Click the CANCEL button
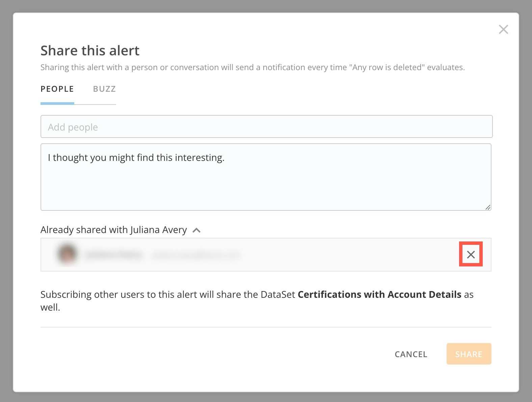The height and width of the screenshot is (402, 532). click(410, 354)
